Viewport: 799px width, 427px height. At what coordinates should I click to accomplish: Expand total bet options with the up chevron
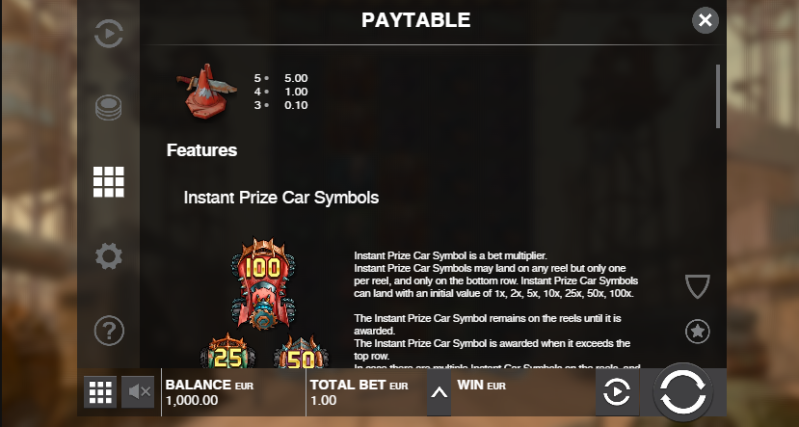[439, 392]
